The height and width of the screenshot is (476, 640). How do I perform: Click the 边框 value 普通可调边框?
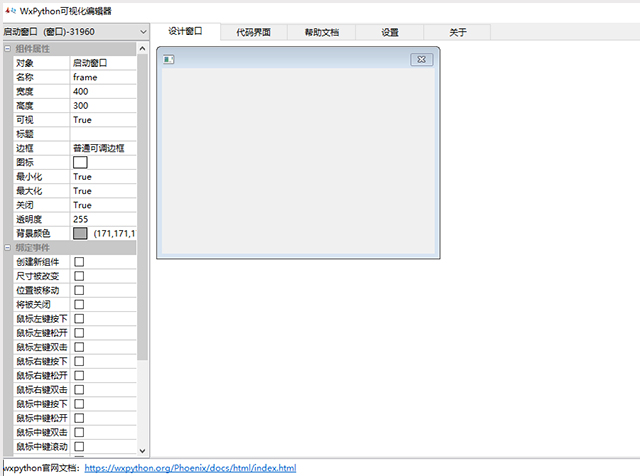(103, 148)
